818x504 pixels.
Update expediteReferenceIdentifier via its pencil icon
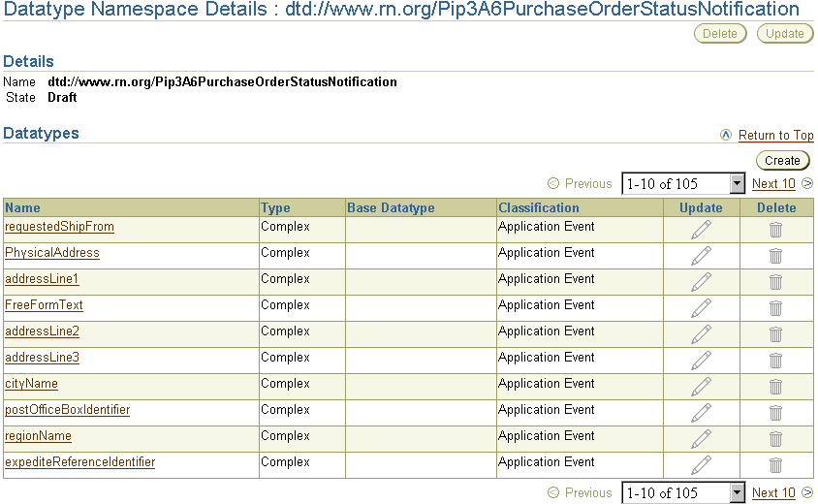[701, 465]
